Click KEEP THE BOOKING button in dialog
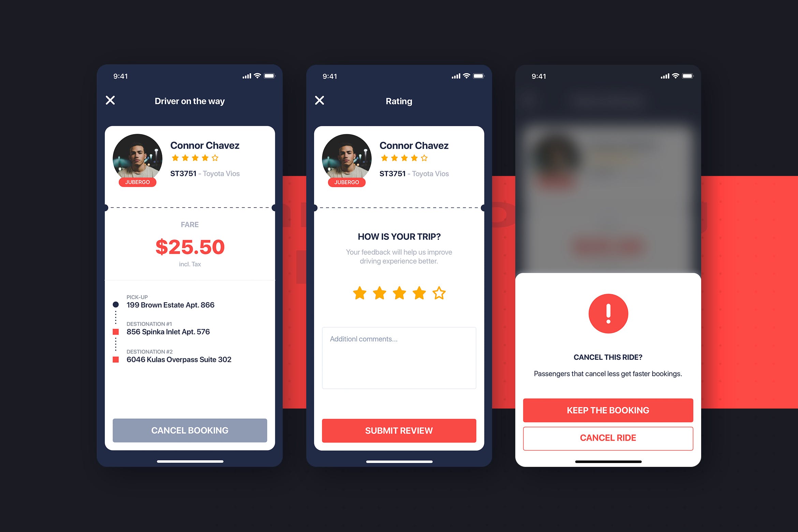This screenshot has width=798, height=532. click(608, 409)
